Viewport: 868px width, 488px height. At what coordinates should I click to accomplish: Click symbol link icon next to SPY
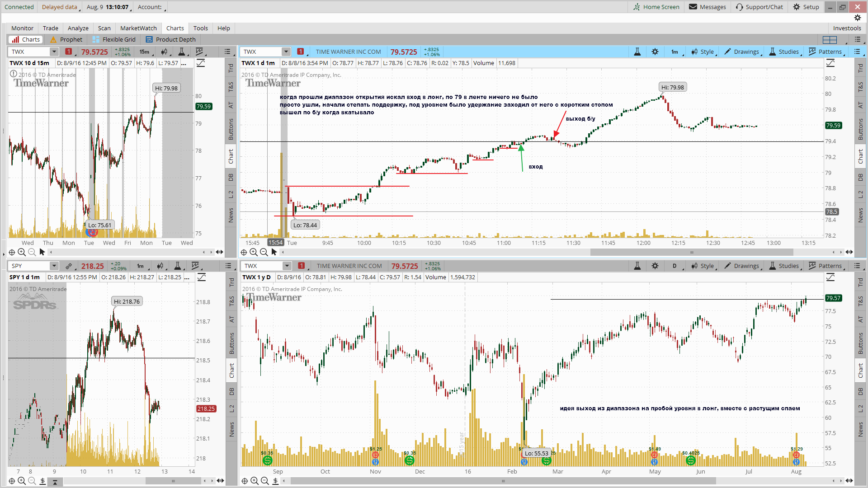(69, 266)
